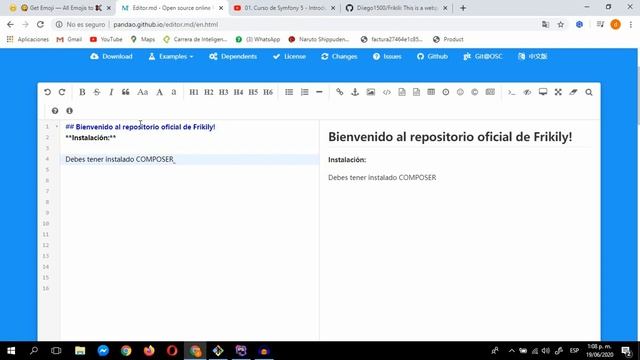Open the Dependents page
This screenshot has height=360, width=640.
[x=233, y=56]
